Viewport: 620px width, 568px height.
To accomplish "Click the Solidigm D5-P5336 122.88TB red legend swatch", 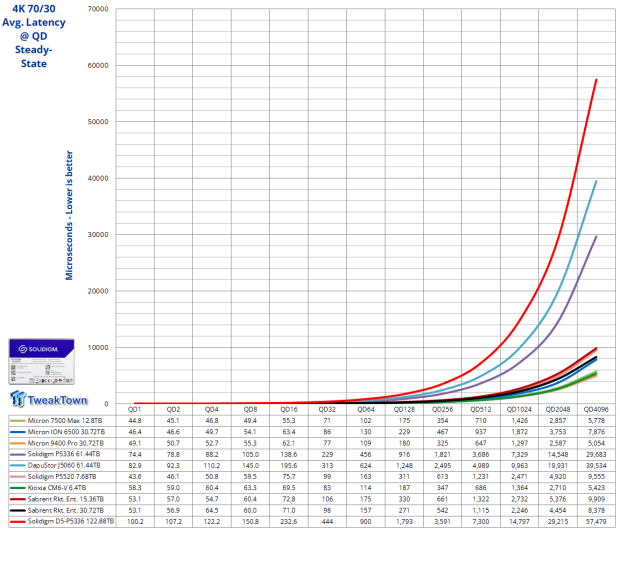I will click(17, 521).
